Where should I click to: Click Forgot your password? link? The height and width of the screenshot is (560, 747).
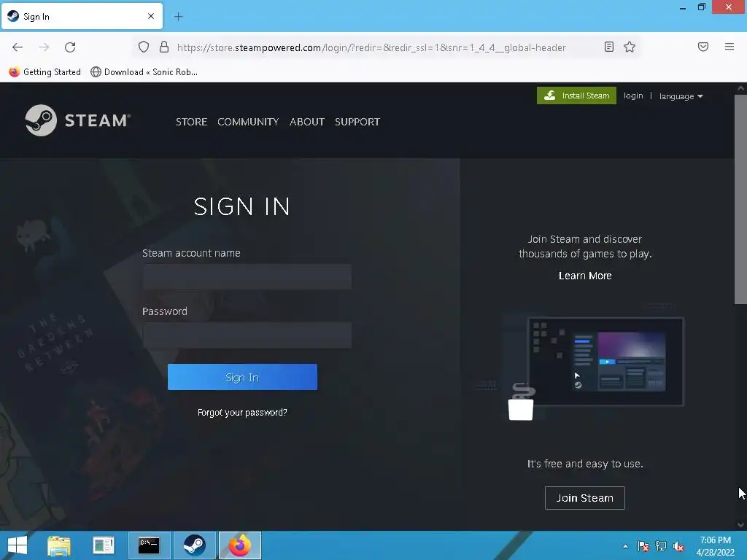(242, 413)
